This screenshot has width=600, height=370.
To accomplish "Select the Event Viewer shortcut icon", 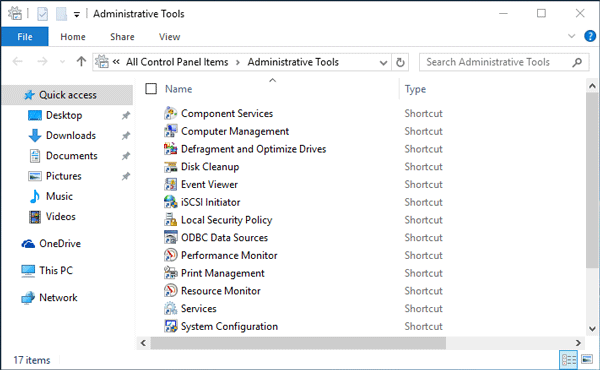I will point(170,184).
